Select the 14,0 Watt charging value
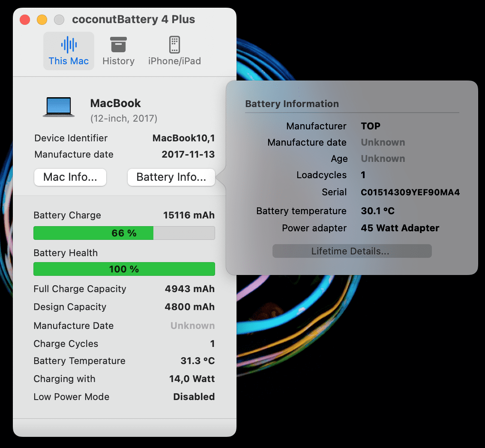 point(192,379)
